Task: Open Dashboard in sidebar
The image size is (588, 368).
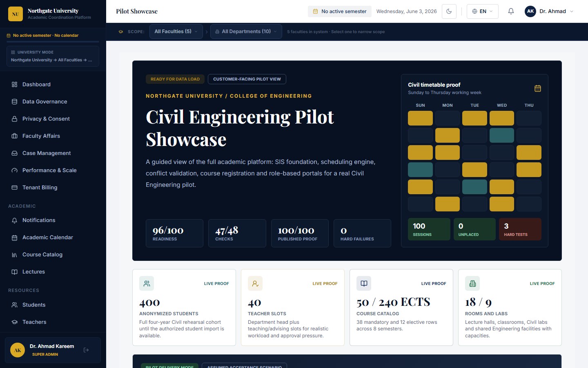Action: coord(53,84)
